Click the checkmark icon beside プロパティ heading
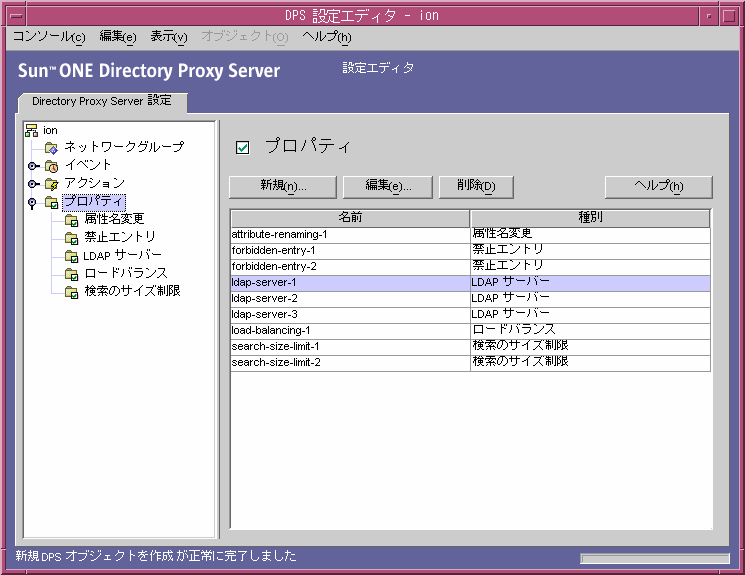Image resolution: width=745 pixels, height=575 pixels. (x=242, y=148)
